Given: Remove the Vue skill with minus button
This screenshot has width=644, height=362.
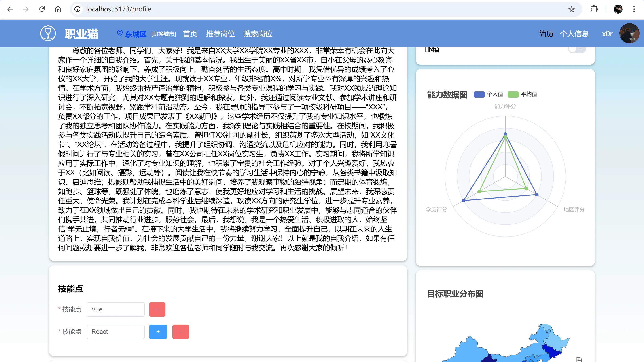Looking at the screenshot, I should pyautogui.click(x=157, y=309).
